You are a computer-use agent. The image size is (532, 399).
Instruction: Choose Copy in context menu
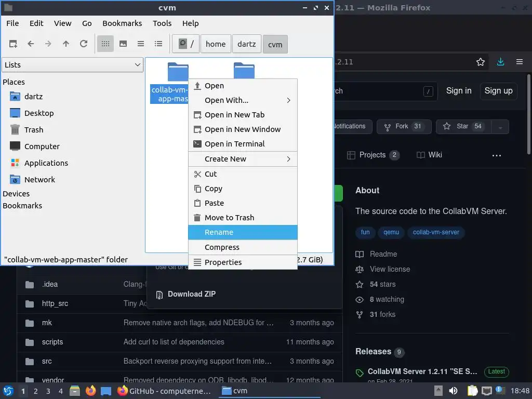tap(243, 189)
